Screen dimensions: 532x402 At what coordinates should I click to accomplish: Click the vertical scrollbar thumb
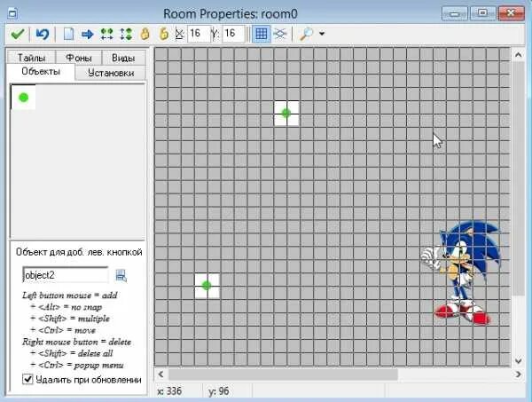tap(518, 178)
